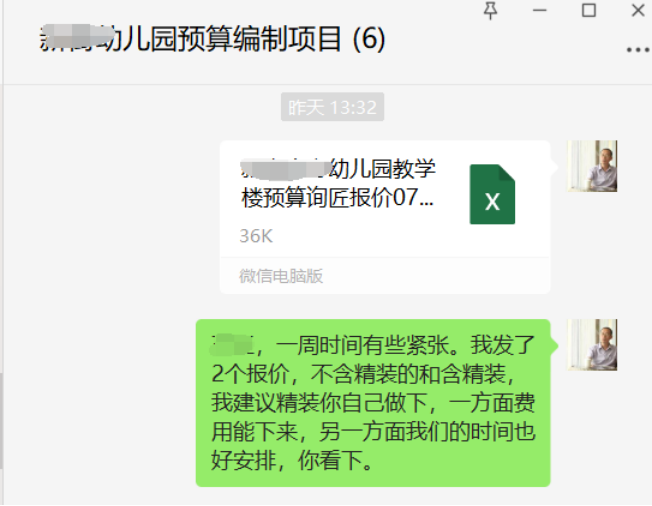
Task: Click the 微信电脑版 source label
Action: (281, 276)
